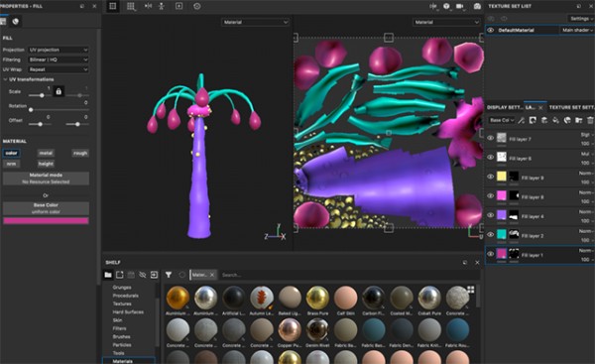Toggle the nrm channel button
Screen dimensions: 595x364
point(11,164)
